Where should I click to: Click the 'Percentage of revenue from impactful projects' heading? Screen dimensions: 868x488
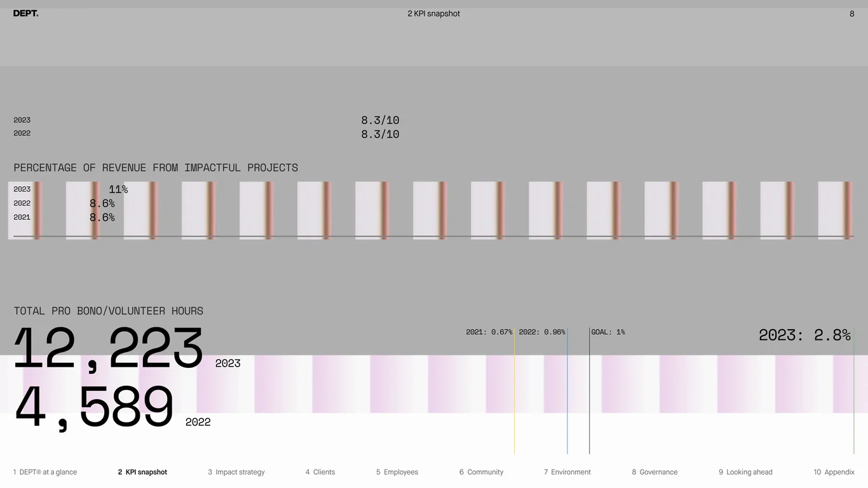click(156, 168)
